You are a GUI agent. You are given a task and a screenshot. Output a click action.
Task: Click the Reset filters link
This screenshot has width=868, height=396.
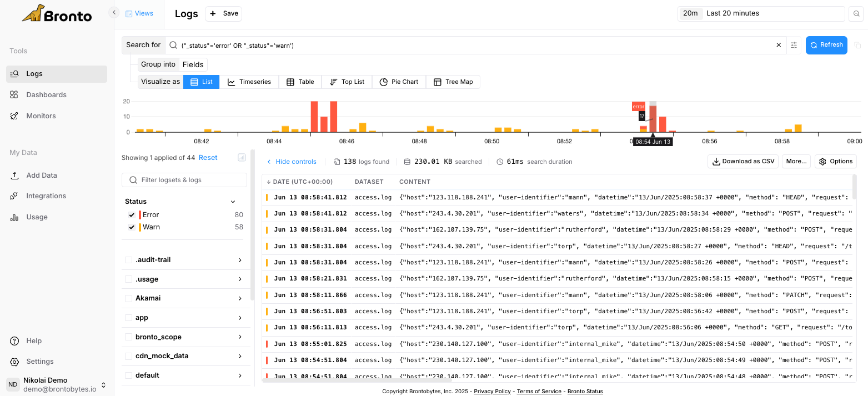(208, 158)
